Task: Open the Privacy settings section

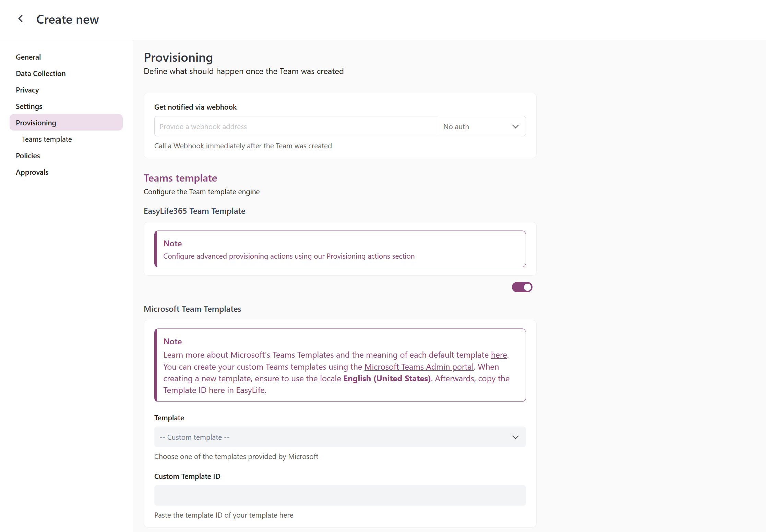Action: [x=27, y=90]
